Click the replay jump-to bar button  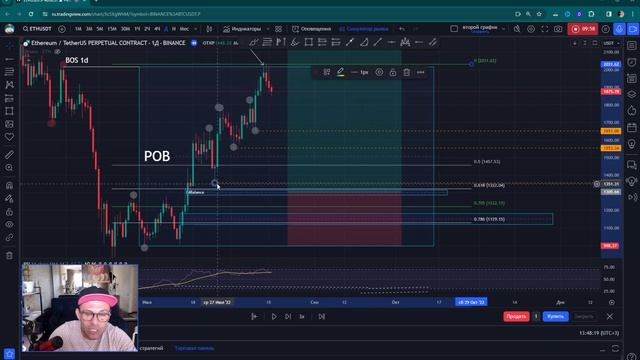(254, 316)
